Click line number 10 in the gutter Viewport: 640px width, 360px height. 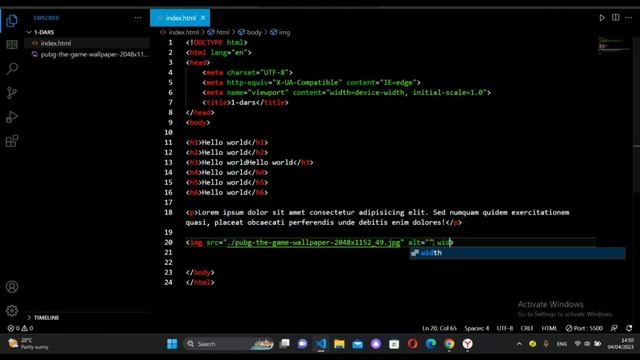(168, 132)
